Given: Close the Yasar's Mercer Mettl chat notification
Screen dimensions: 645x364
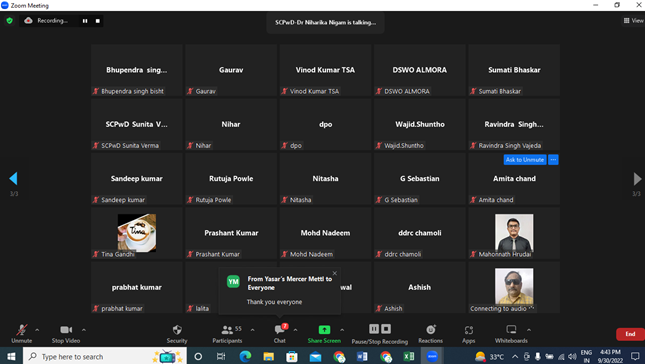Looking at the screenshot, I should pyautogui.click(x=335, y=273).
